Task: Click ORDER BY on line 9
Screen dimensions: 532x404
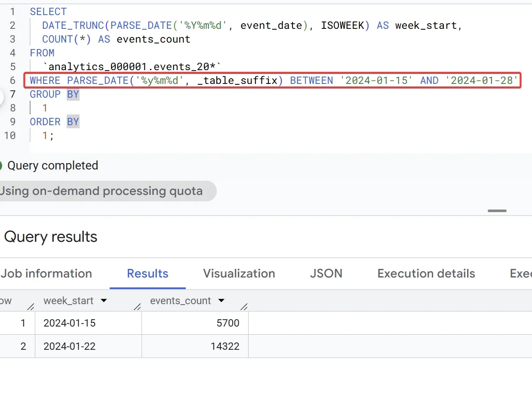Action: [x=55, y=122]
